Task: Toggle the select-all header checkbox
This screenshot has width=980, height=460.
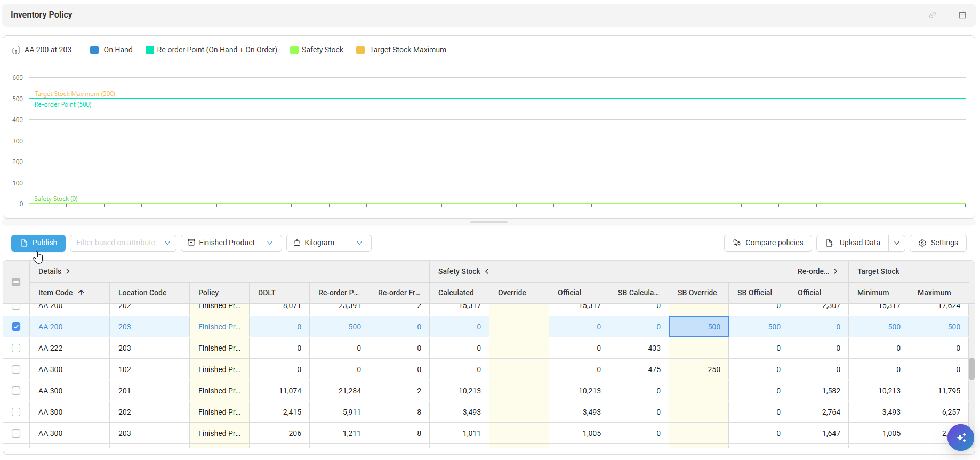Action: tap(16, 282)
